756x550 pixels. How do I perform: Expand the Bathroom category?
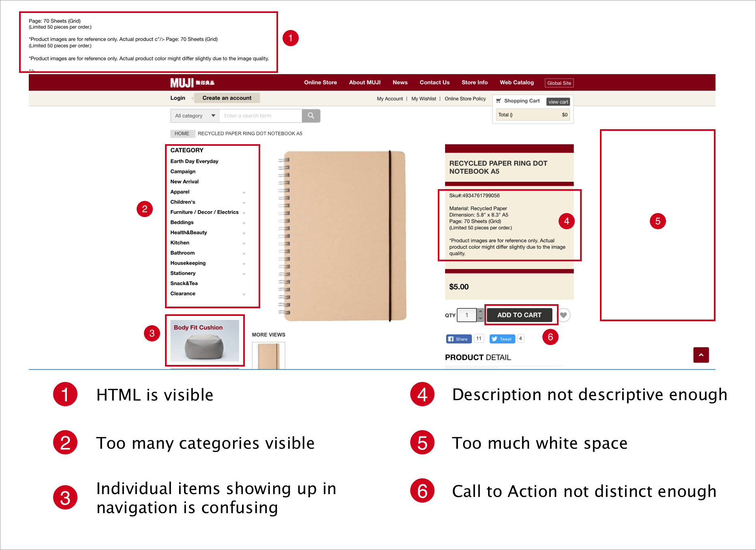(244, 254)
